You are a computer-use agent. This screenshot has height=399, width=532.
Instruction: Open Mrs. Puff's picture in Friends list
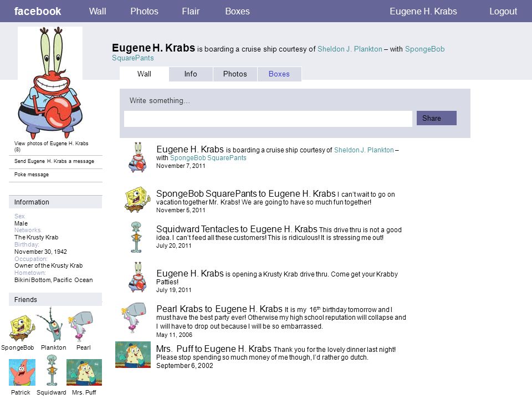84,372
